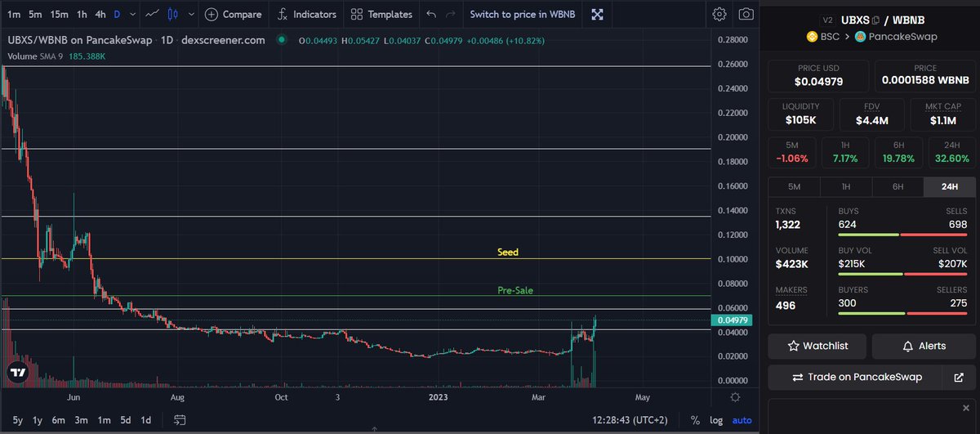Set range to 3m
The width and height of the screenshot is (980, 434).
point(82,420)
